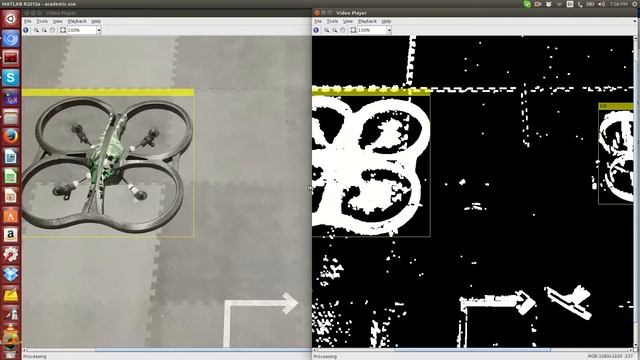
Task: Click 'Processing' status in left player
Action: [35, 356]
